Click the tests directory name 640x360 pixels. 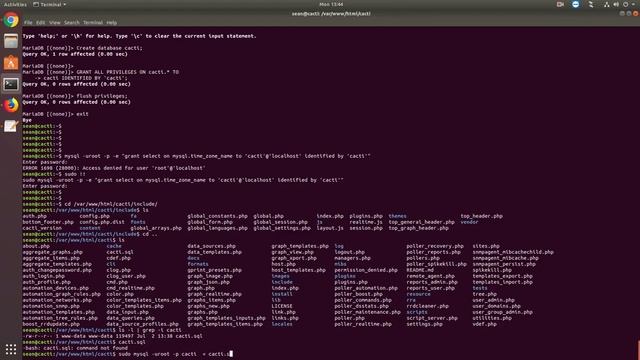pyautogui.click(x=480, y=288)
